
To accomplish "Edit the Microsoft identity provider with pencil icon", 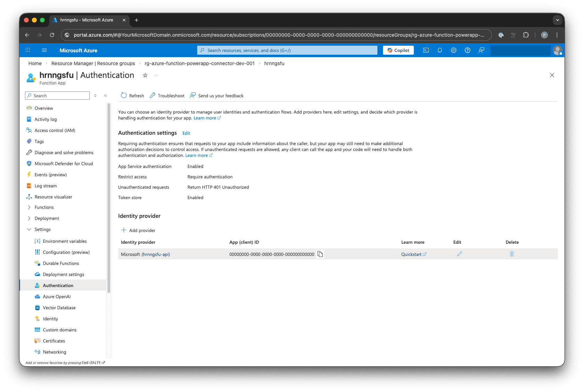I will [x=460, y=254].
